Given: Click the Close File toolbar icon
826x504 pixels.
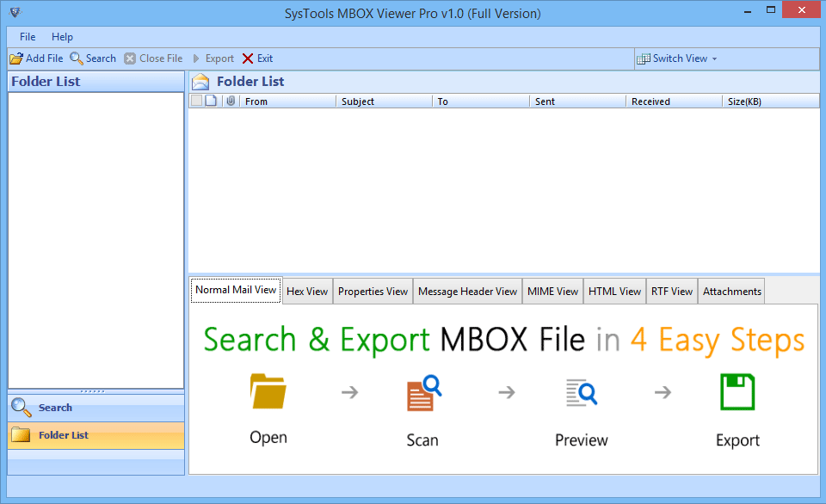Looking at the screenshot, I should point(130,58).
